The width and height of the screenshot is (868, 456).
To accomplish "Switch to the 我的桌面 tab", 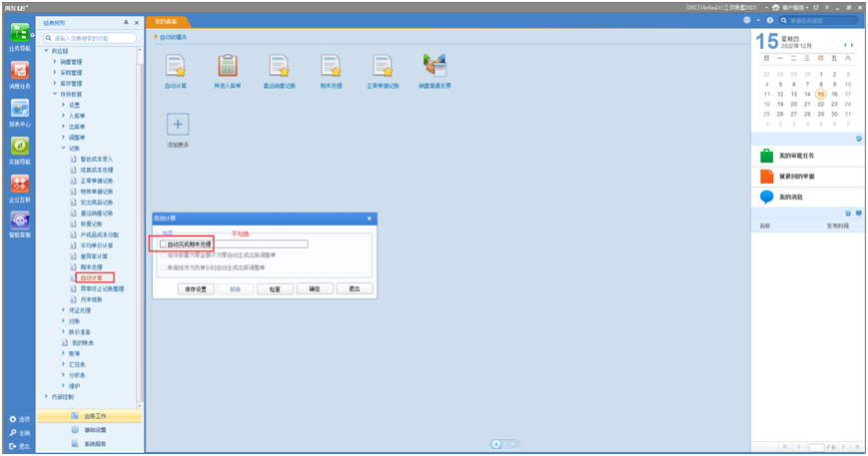I will coord(166,21).
